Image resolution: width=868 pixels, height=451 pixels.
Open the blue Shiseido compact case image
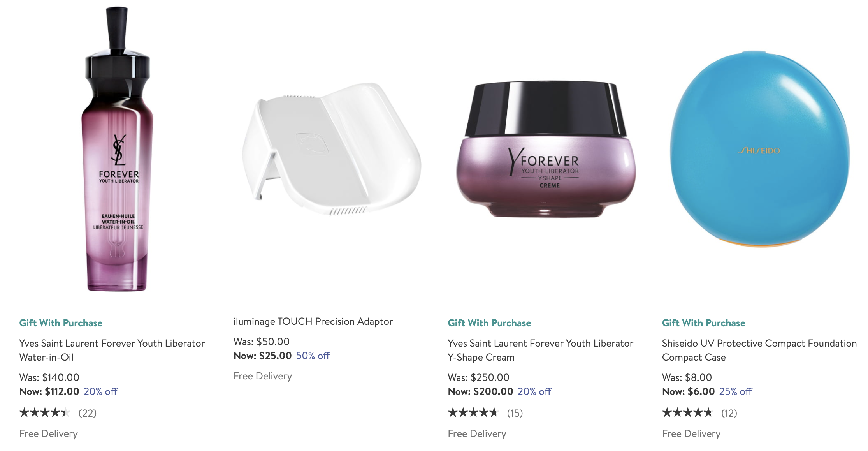[760, 149]
